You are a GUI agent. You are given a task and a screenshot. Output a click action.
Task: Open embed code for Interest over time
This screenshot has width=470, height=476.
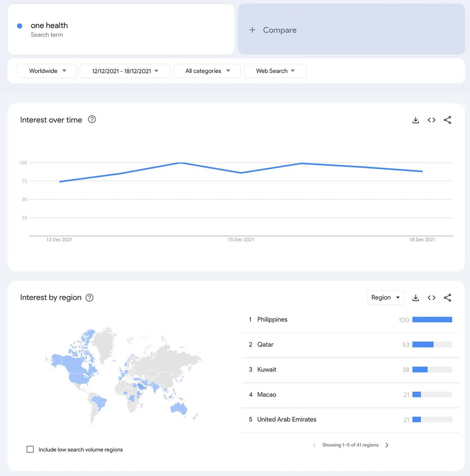point(431,120)
